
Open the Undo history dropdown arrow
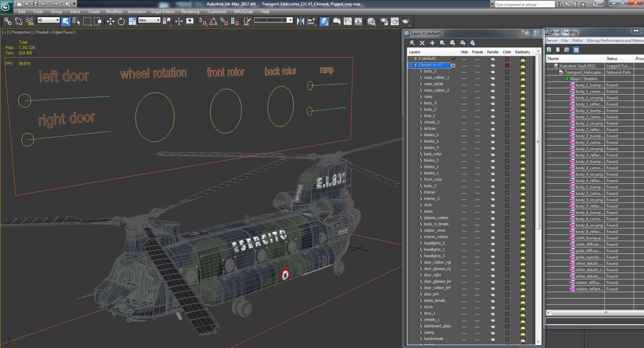tap(49, 4)
